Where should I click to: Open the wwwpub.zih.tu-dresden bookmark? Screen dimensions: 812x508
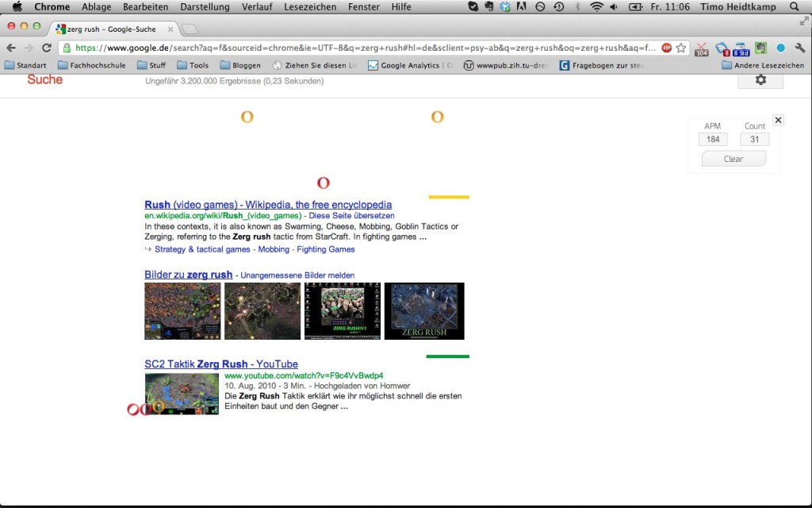tap(506, 65)
